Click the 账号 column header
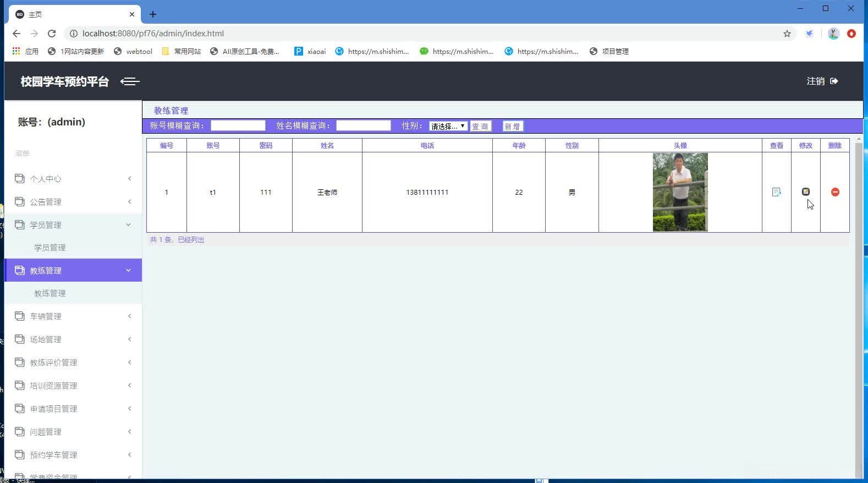Viewport: 868px width, 483px height. pos(213,145)
